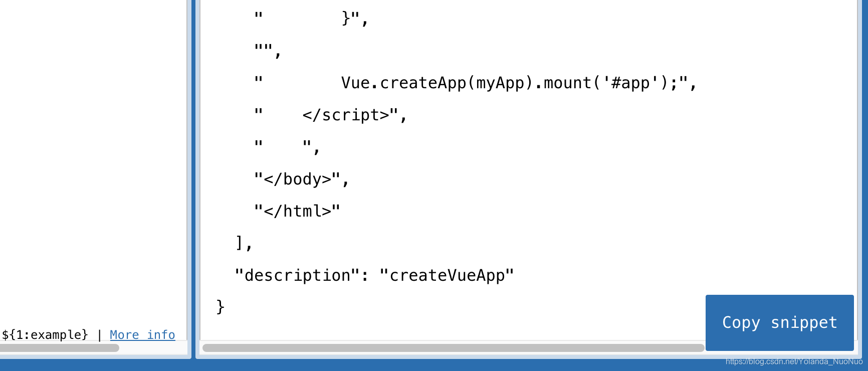Click the "</html>" line
The image size is (868, 371).
(x=297, y=211)
